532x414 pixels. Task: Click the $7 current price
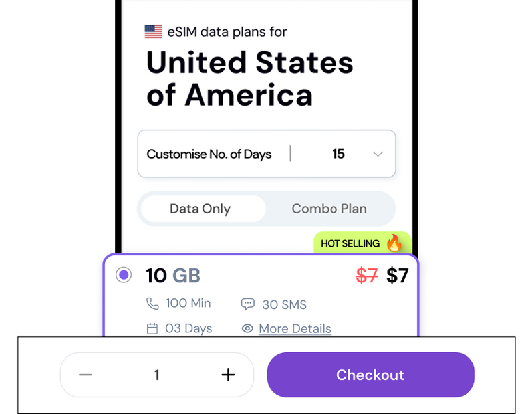point(398,275)
